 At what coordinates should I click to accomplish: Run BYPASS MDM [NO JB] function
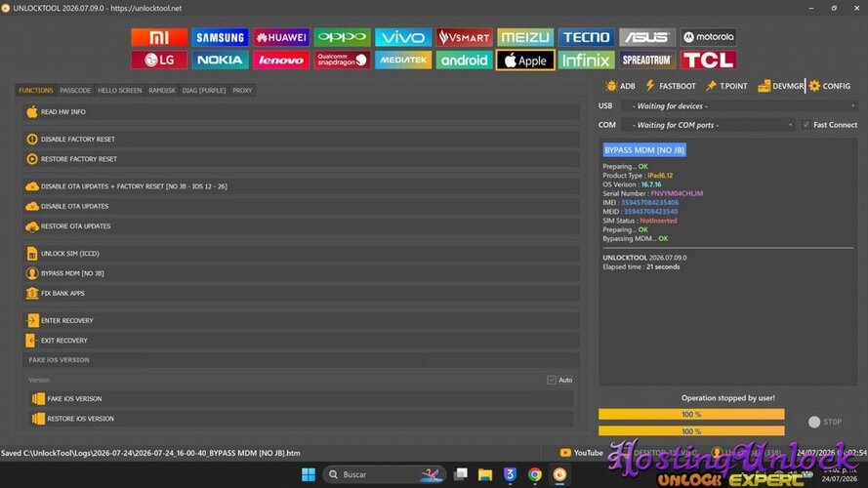[x=301, y=273]
